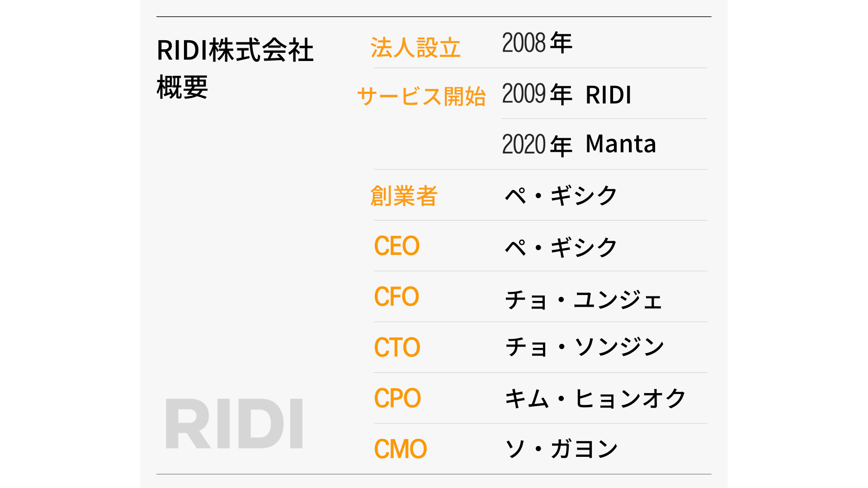Click the orange CPO label
The width and height of the screenshot is (868, 488).
[397, 398]
